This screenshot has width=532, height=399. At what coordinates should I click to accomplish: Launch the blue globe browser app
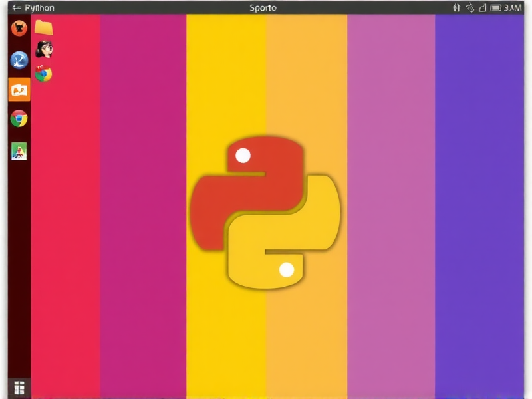pos(18,60)
